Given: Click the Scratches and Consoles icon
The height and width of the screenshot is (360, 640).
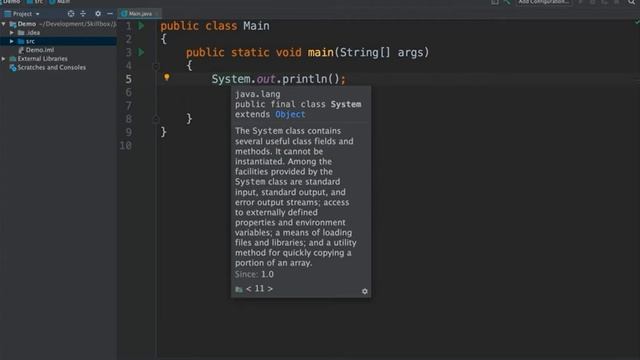Looking at the screenshot, I should click(x=13, y=68).
